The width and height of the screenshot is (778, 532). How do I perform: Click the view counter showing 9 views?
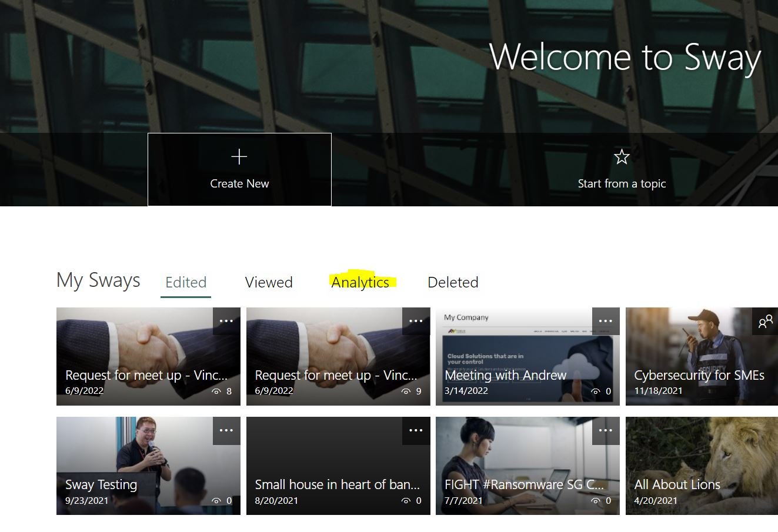tap(413, 391)
